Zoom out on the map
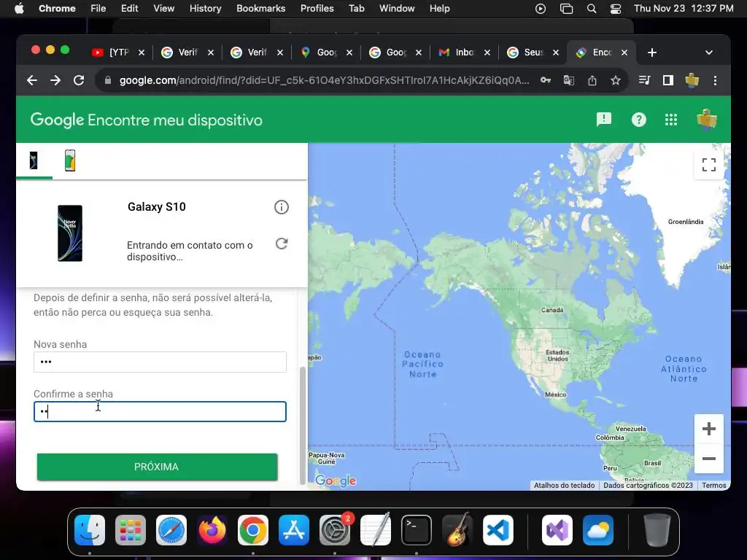 (709, 459)
